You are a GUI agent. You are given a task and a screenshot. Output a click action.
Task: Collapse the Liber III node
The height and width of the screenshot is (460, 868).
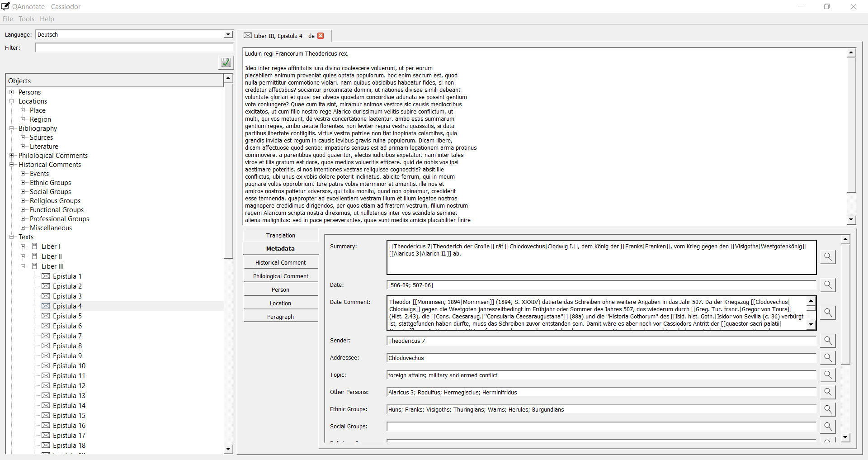[x=23, y=266]
